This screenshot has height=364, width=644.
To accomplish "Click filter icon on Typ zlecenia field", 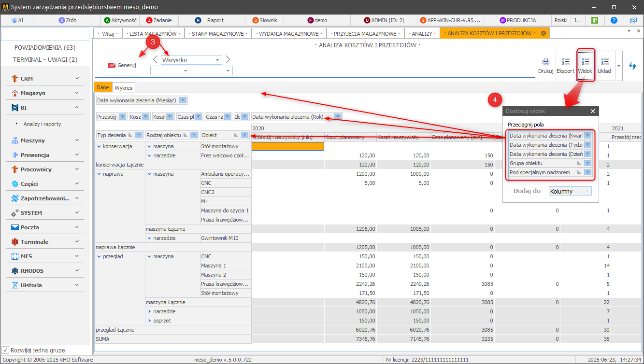I will [138, 135].
